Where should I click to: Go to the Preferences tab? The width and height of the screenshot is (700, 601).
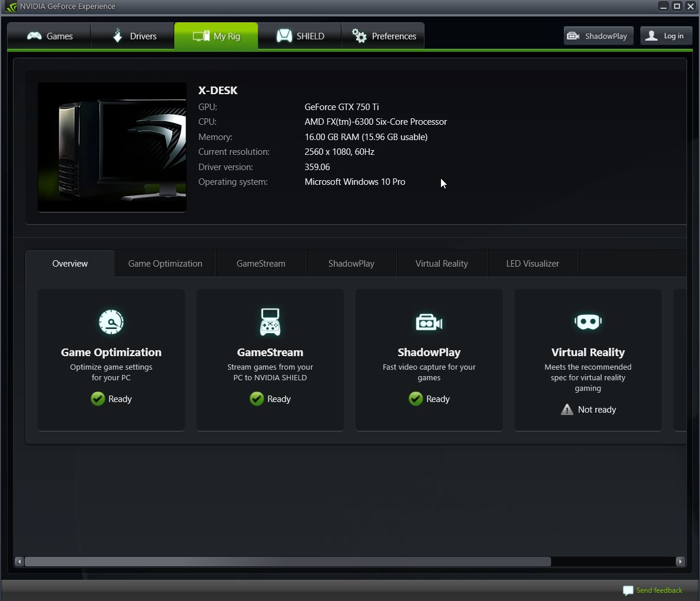(x=383, y=36)
